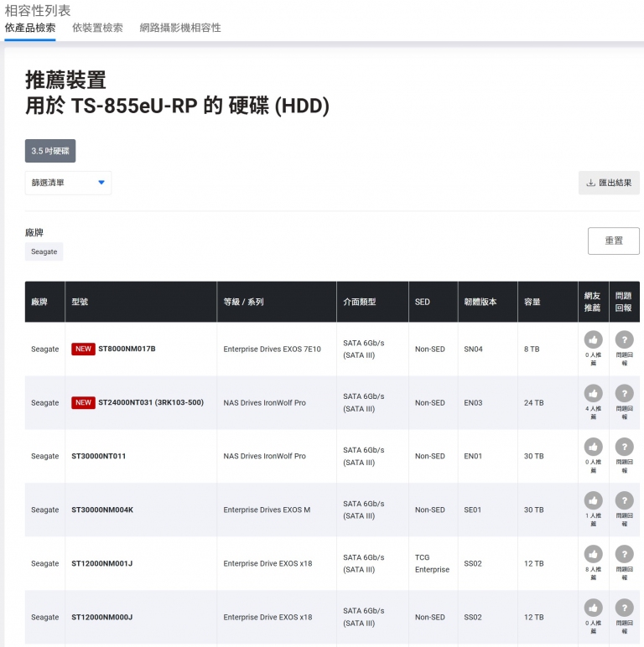Select model text ST24000NT031 (3RK103-500)
Screen dimensions: 644x647
[151, 402]
